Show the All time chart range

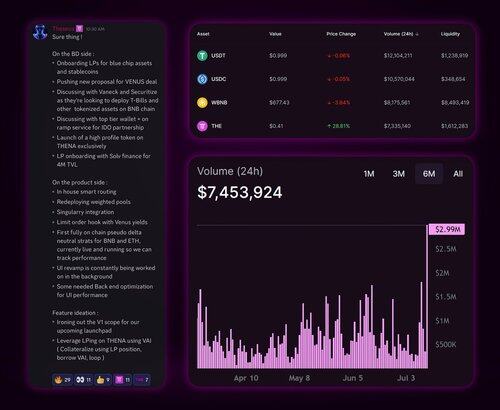click(458, 174)
